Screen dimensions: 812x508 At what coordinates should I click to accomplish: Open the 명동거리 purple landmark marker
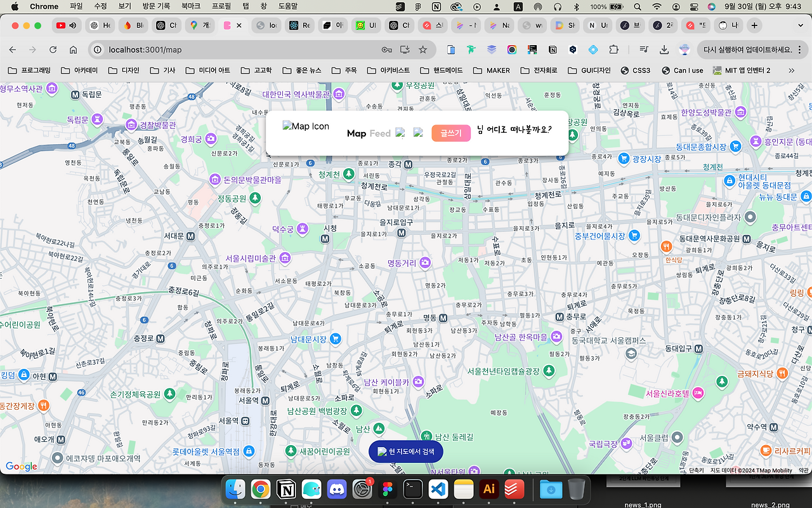click(x=425, y=262)
